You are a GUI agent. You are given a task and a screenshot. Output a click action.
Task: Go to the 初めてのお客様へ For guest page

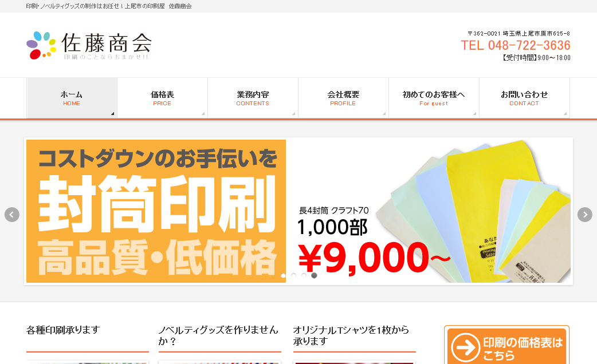click(434, 98)
